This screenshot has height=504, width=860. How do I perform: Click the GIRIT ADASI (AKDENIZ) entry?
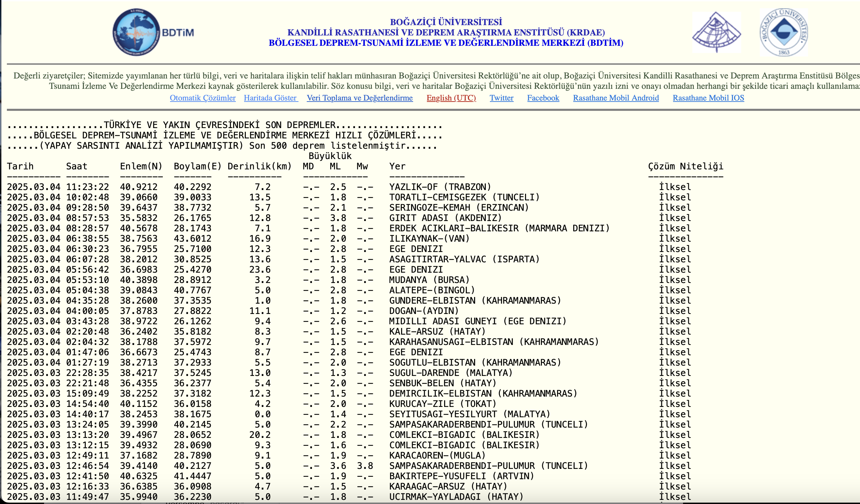[x=445, y=218]
